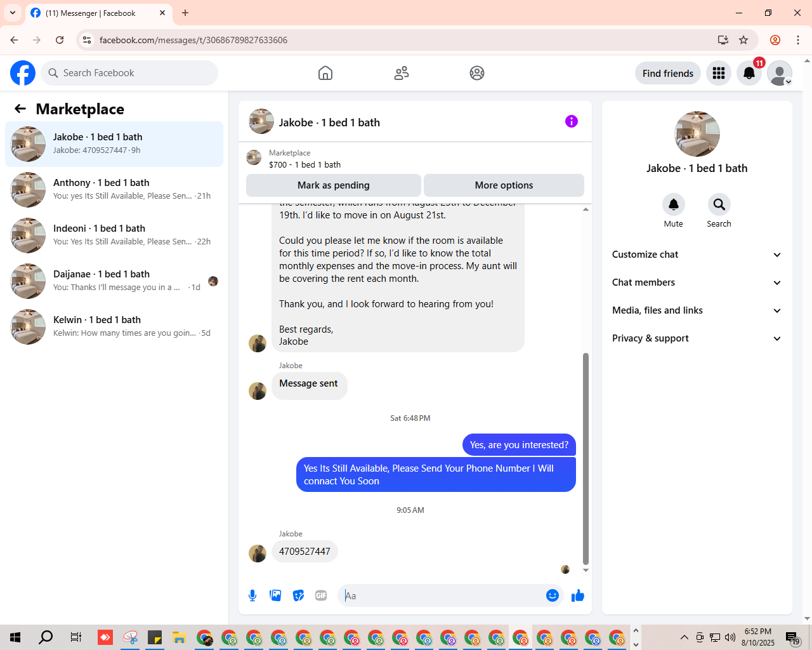Click chat scrollbar down arrow
The width and height of the screenshot is (812, 650).
tap(586, 570)
